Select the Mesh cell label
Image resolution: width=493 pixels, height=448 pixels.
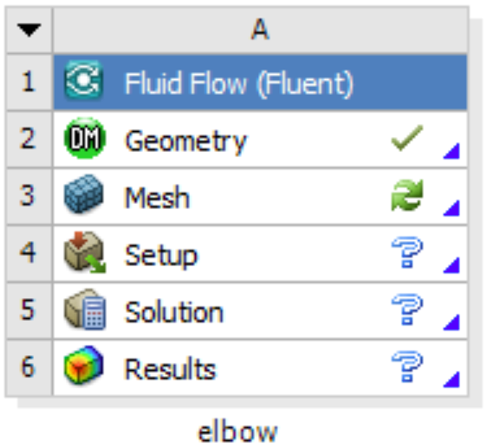[157, 198]
